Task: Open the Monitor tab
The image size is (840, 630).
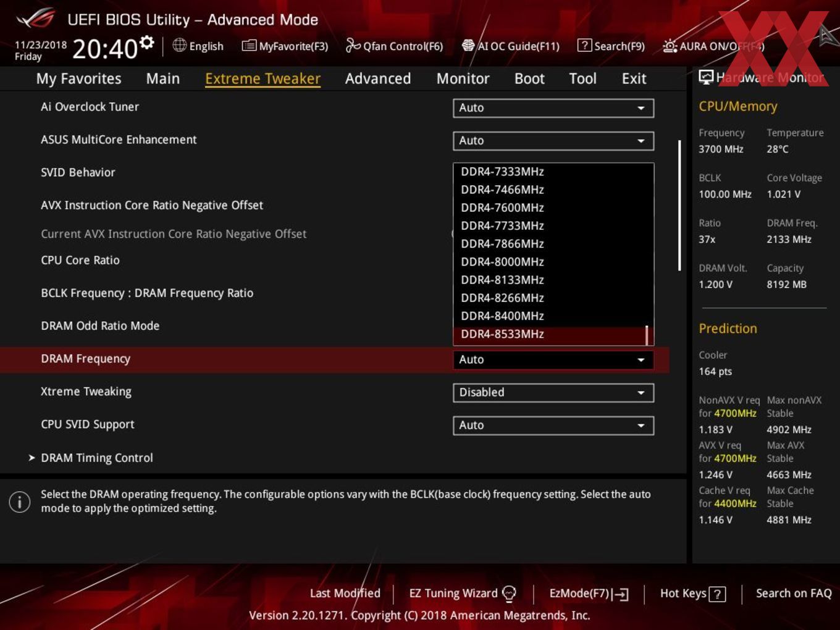Action: pyautogui.click(x=463, y=78)
